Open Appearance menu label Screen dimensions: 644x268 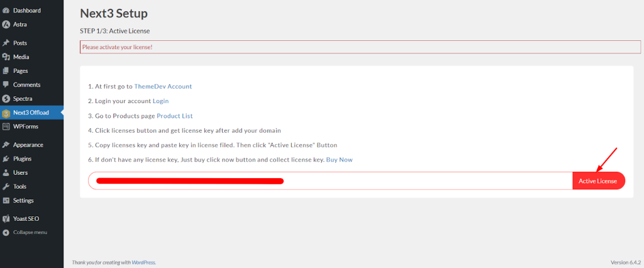[28, 145]
